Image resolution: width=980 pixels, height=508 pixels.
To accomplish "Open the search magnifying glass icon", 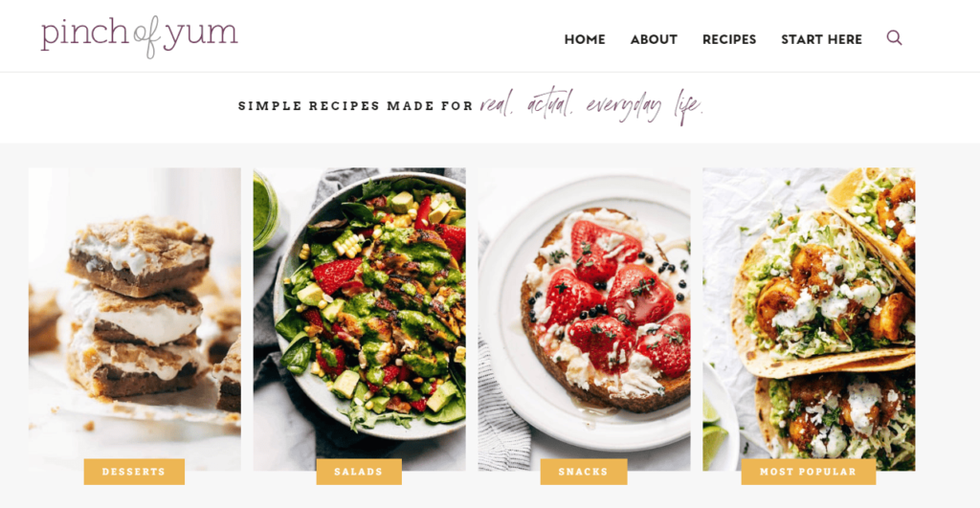I will coord(894,38).
